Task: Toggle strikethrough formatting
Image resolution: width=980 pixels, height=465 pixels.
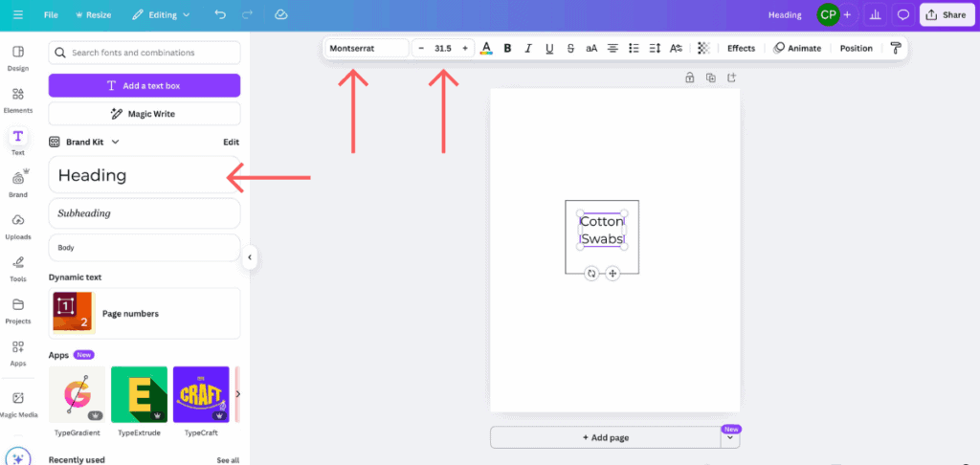Action: point(570,48)
